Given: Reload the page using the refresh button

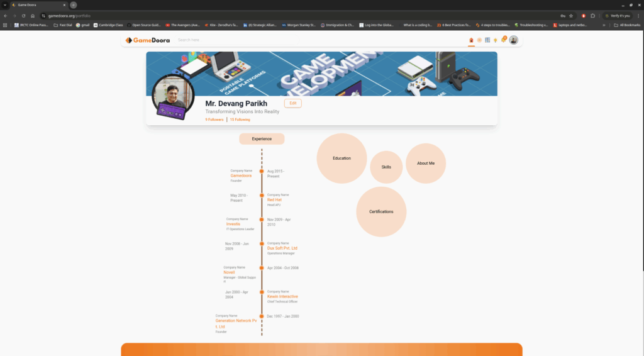Looking at the screenshot, I should [23, 16].
